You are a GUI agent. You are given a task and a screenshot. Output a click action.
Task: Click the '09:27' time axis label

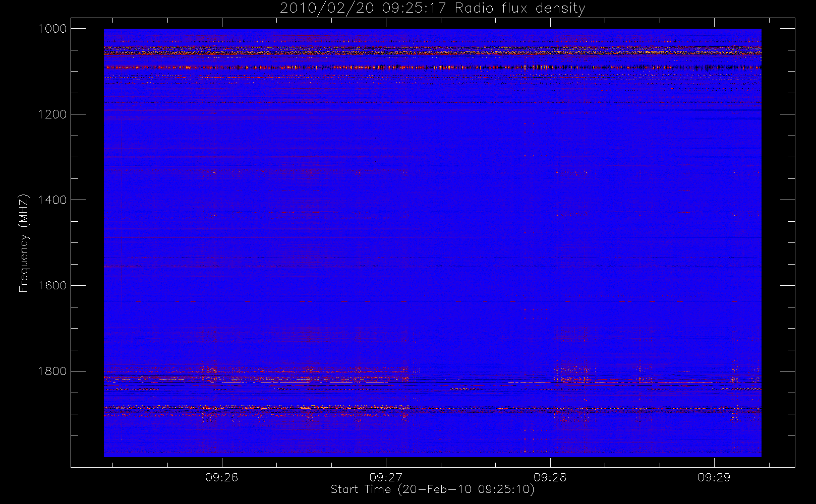click(386, 477)
